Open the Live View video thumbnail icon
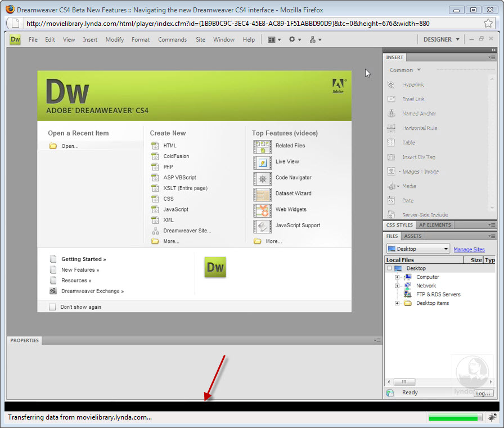 pos(262,163)
